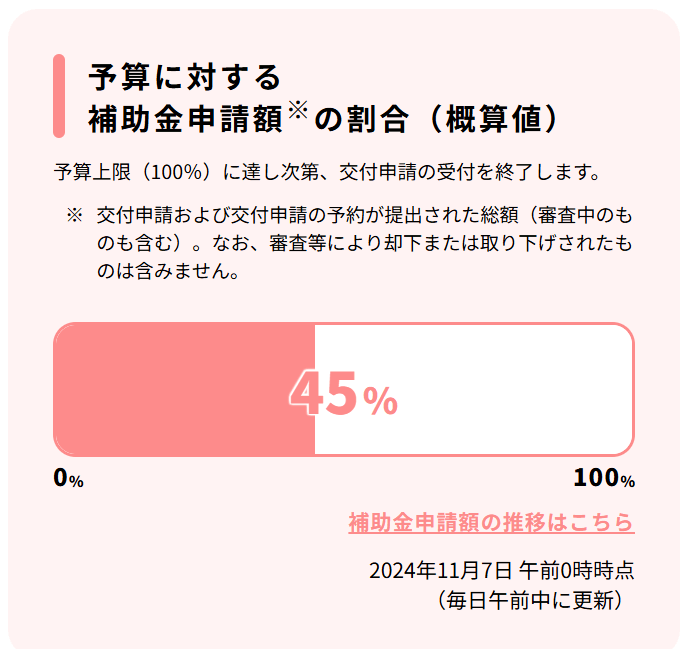Click the pink vertical accent bar beside heading
This screenshot has height=649, width=685.
[x=59, y=96]
